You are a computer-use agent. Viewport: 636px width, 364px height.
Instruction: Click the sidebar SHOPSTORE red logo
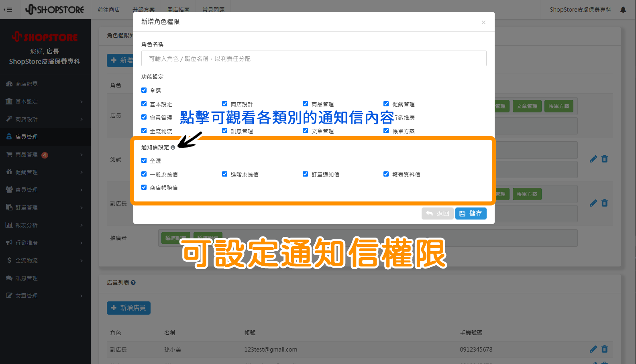(x=45, y=37)
